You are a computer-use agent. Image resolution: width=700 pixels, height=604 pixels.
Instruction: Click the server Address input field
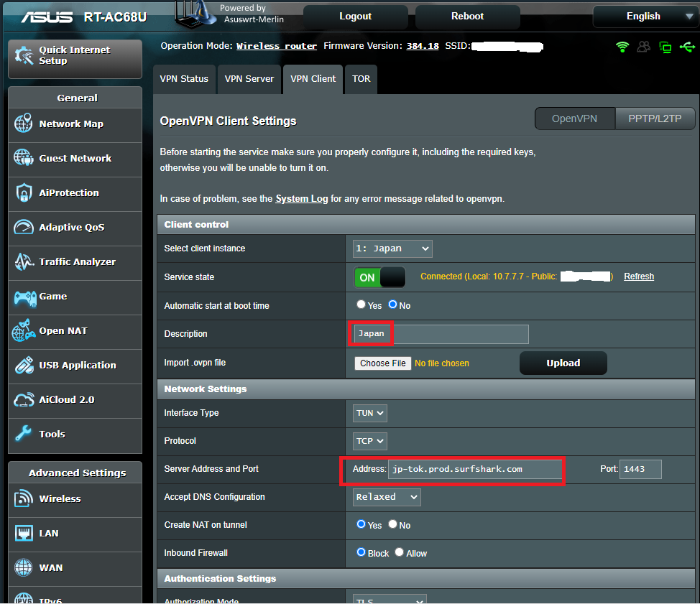click(x=476, y=469)
